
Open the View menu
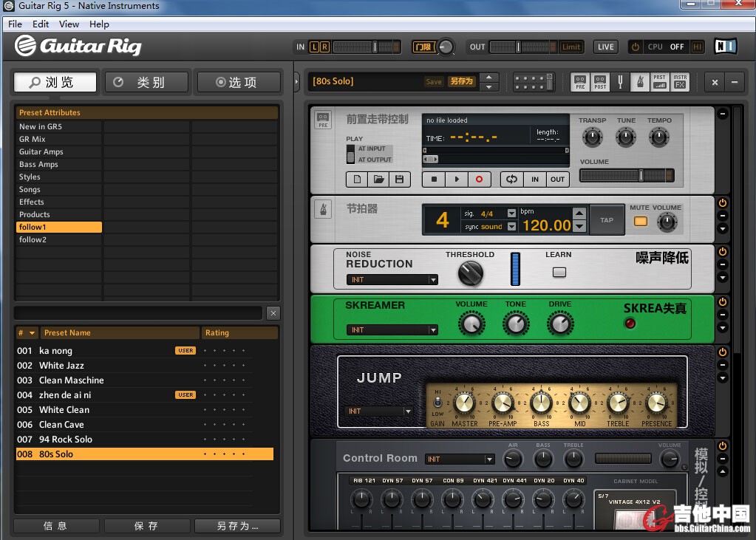pos(69,24)
